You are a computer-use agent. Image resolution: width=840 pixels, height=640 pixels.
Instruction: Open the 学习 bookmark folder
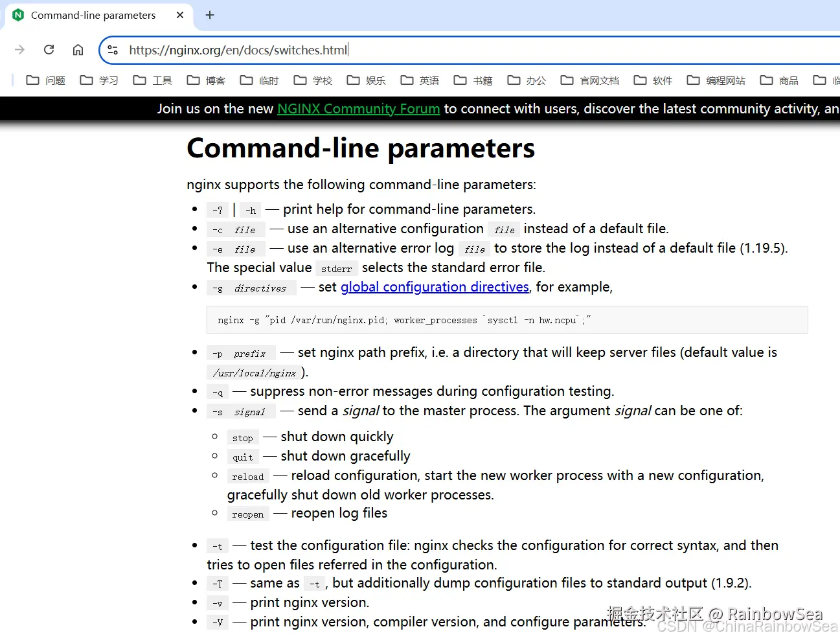pyautogui.click(x=99, y=80)
